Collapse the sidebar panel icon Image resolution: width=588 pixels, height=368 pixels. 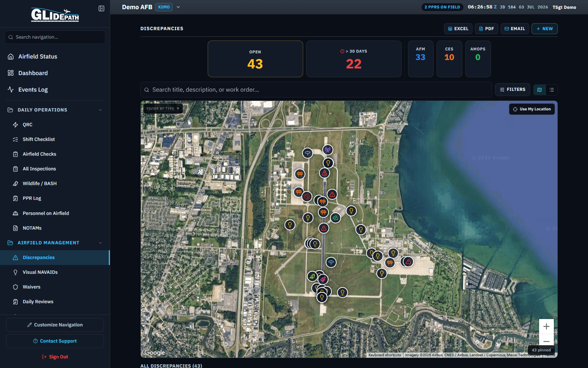coord(101,8)
